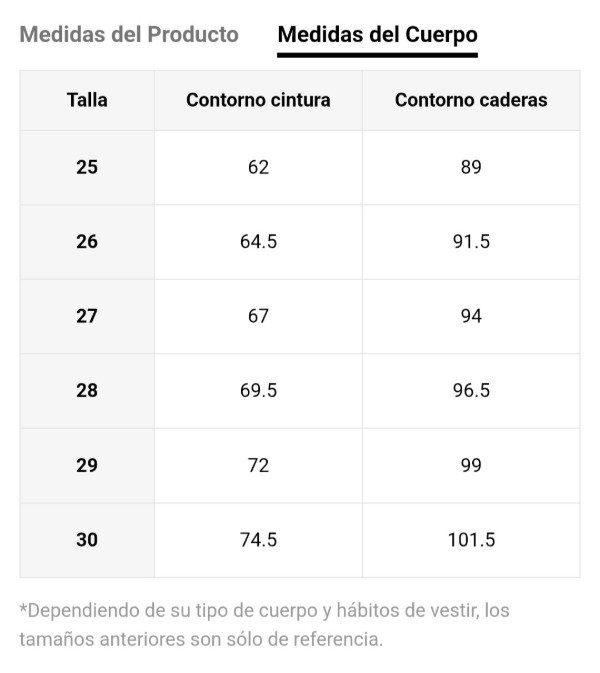Screen dimensions: 600x673
Task: Select size 30 row label
Action: click(x=87, y=540)
